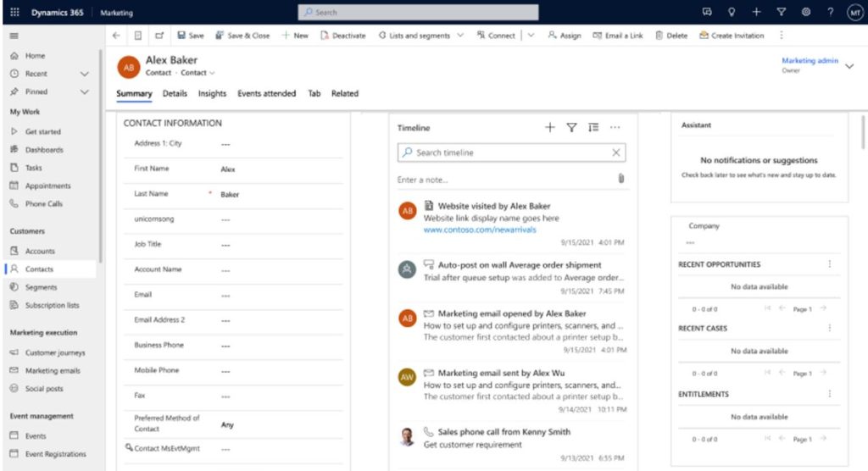This screenshot has height=471, width=868.
Task: Click the global Search box
Action: pos(418,12)
